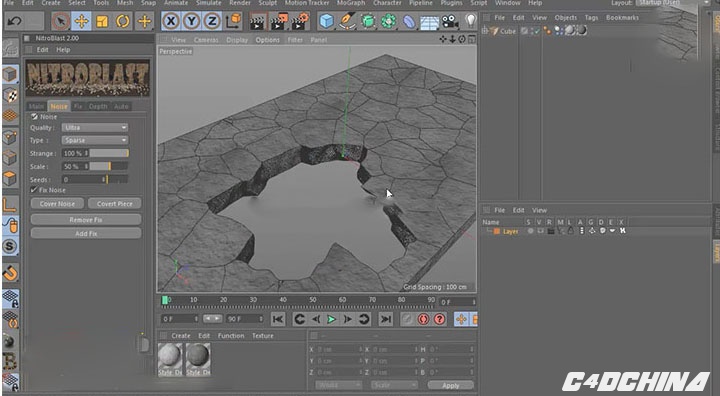Click the start frame 0 F stepper

pyautogui.click(x=197, y=318)
